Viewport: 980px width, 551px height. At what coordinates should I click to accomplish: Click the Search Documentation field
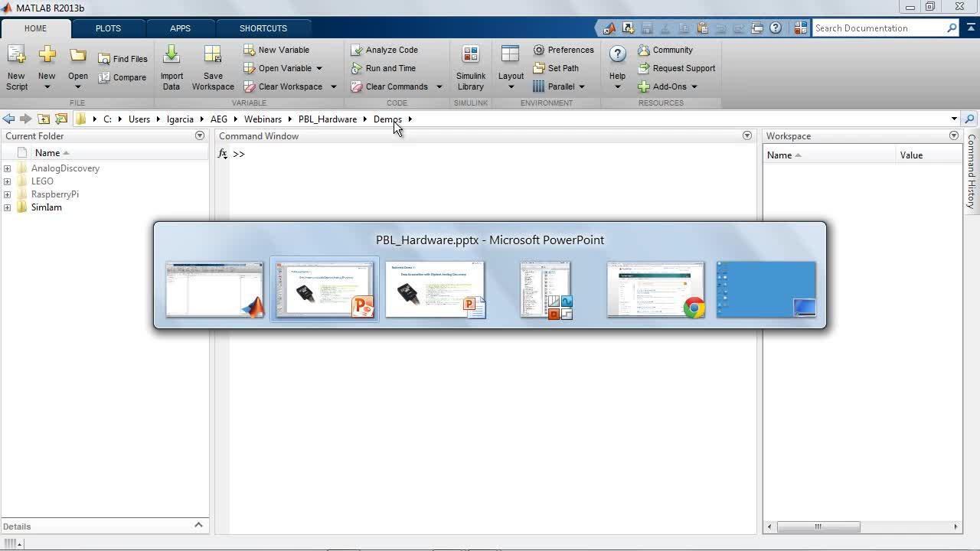pyautogui.click(x=879, y=28)
